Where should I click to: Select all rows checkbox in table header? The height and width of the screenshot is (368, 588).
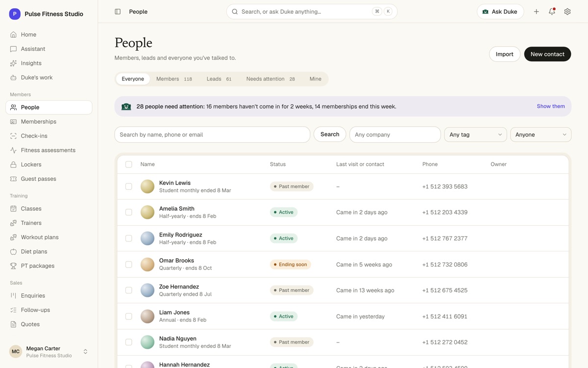(x=129, y=164)
